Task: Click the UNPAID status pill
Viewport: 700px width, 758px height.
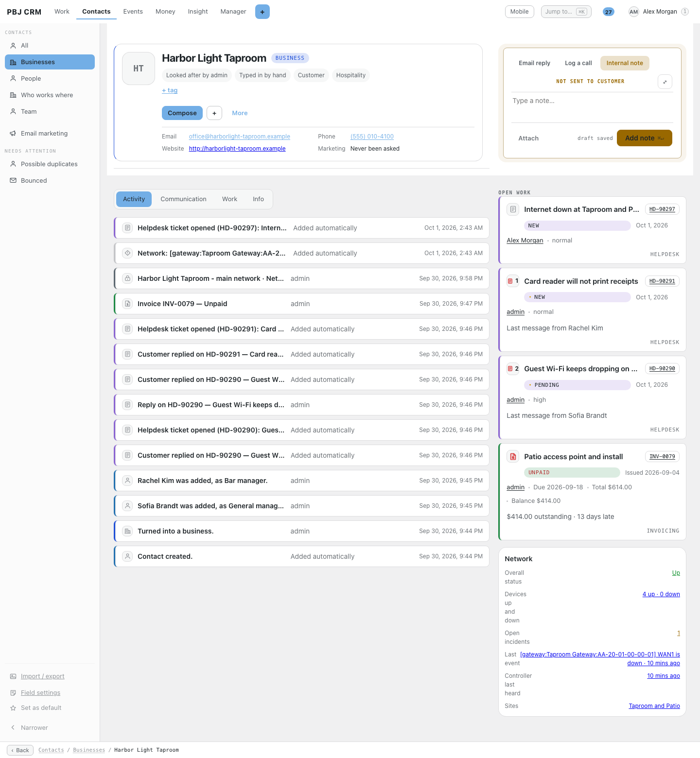Action: [572, 473]
